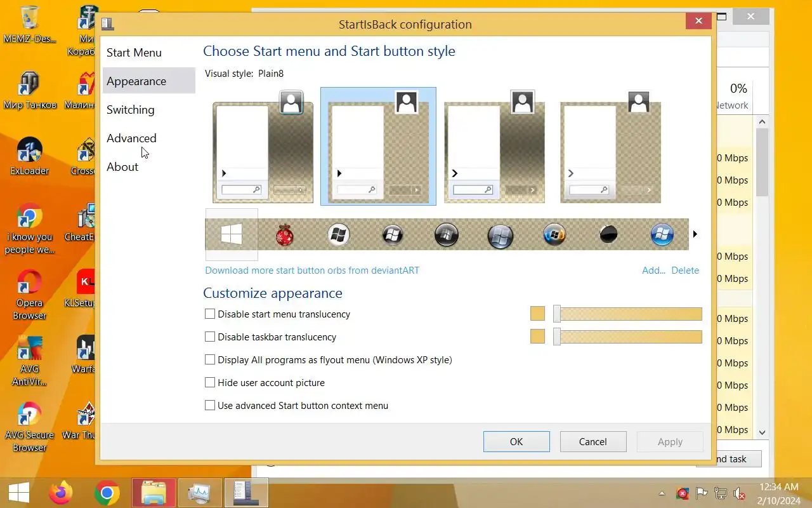The image size is (812, 508).
Task: Select the white round Windows flag orb
Action: point(339,235)
